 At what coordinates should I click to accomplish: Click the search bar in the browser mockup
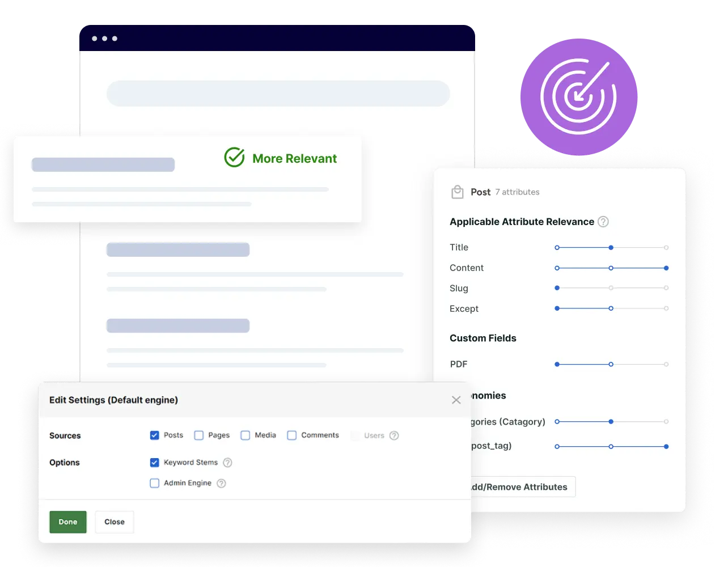278,94
